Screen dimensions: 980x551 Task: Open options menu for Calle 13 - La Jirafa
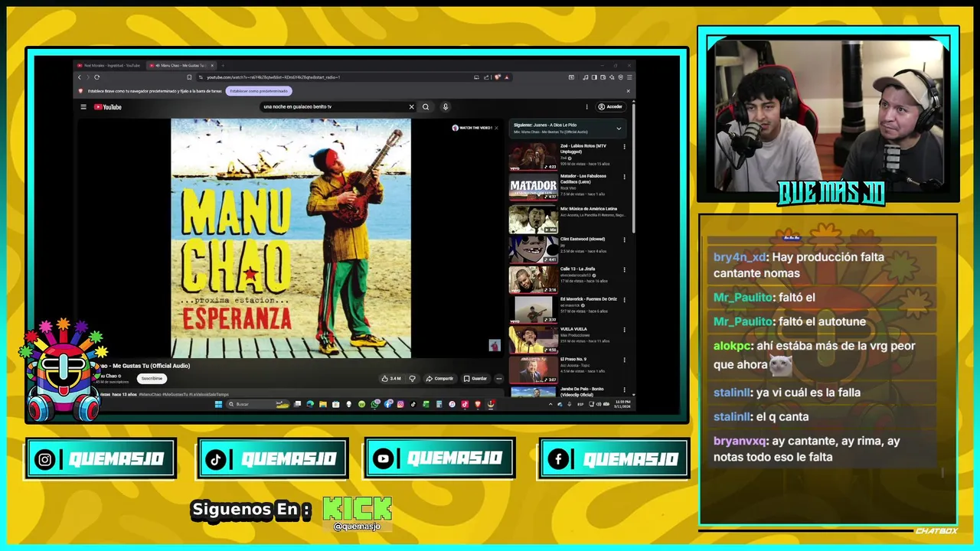(x=624, y=269)
